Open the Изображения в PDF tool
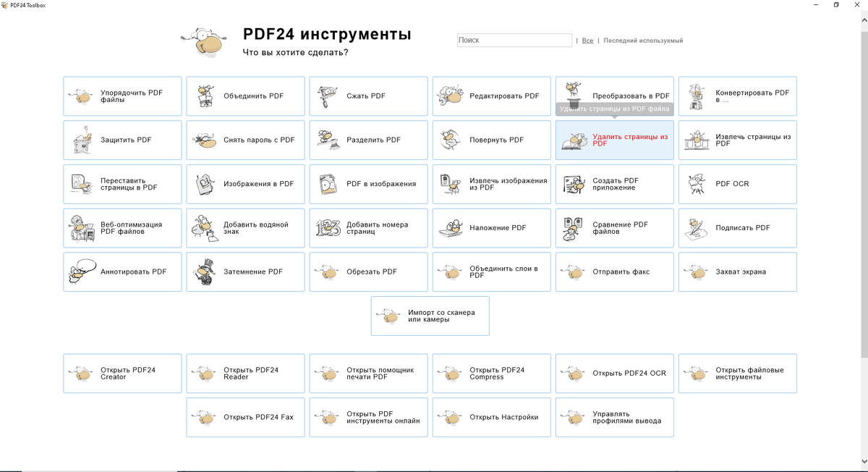Viewport: 868px width, 472px height. coord(245,184)
